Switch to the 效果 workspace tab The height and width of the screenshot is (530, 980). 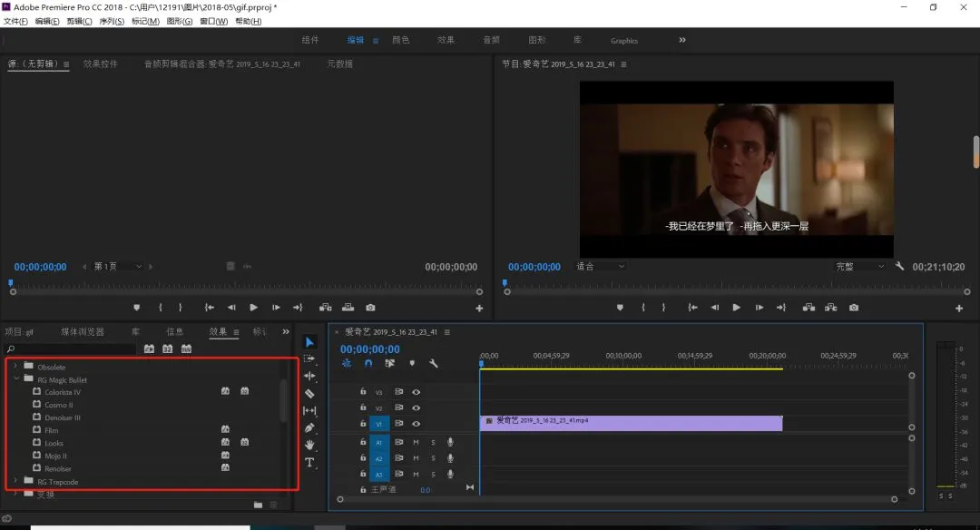[x=446, y=40]
